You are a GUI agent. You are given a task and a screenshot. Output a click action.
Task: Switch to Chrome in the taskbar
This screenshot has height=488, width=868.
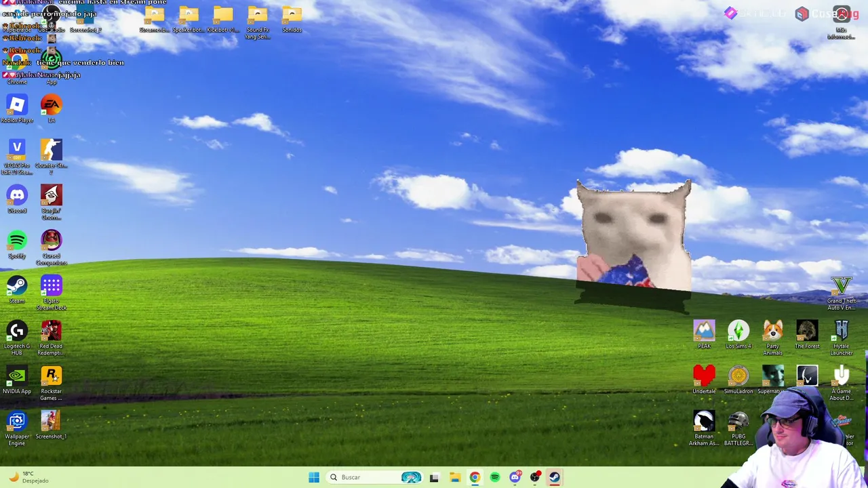[475, 477]
